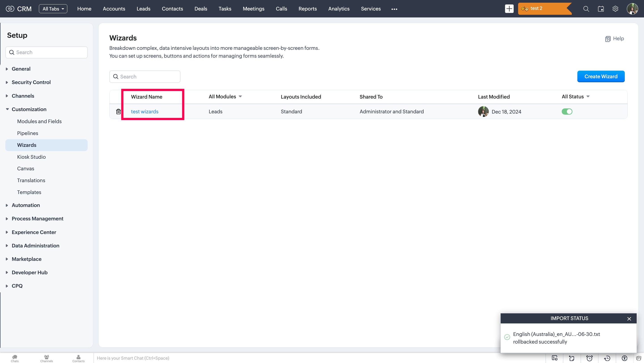
Task: Open the All Tabs dropdown
Action: (x=53, y=9)
